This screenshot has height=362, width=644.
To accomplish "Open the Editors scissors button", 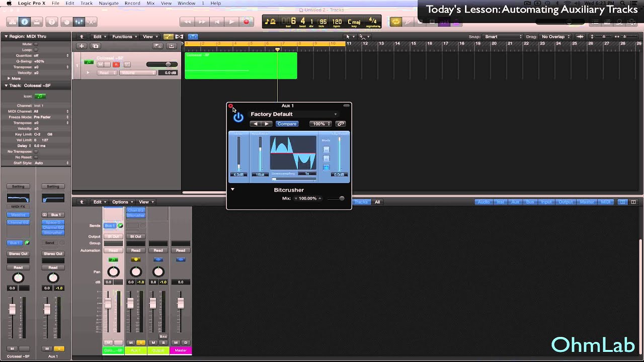I will click(x=91, y=22).
